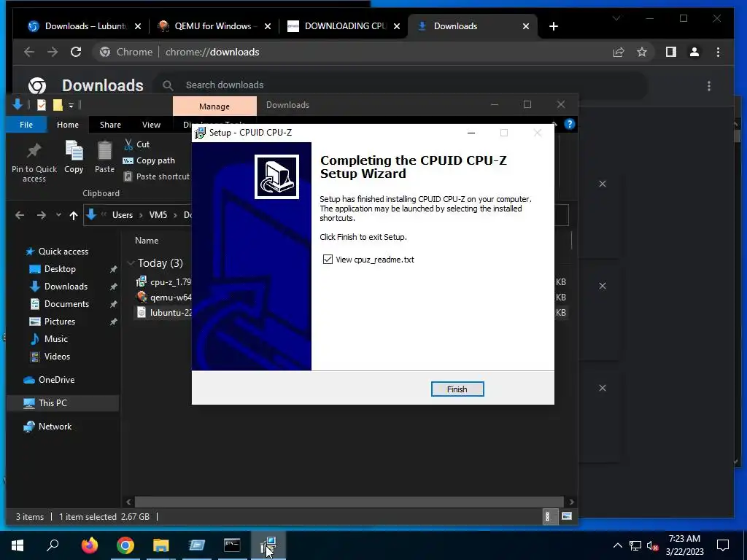Open Chrome profile menu
Viewport: 747px width, 560px height.
click(694, 52)
